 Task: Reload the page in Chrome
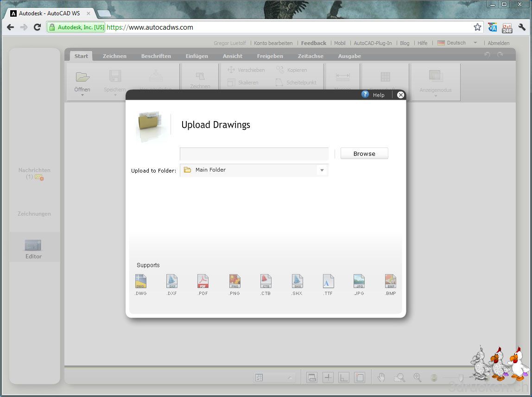point(38,27)
